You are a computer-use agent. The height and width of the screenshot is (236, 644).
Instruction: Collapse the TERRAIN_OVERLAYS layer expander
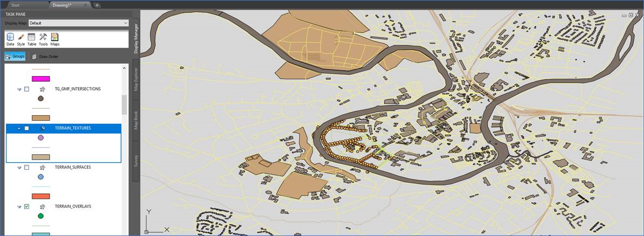(19, 206)
